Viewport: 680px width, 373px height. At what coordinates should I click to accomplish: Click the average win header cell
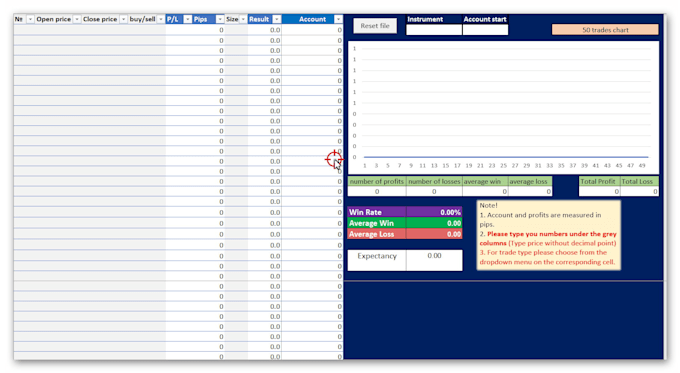click(x=485, y=181)
